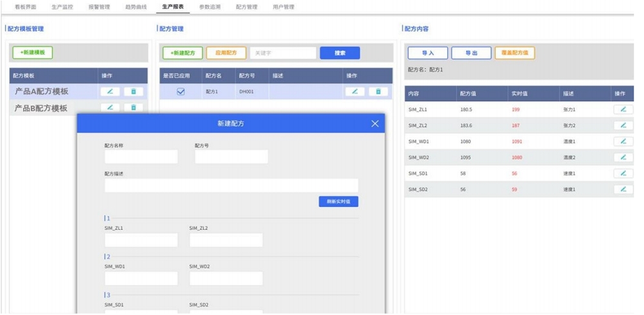The height and width of the screenshot is (315, 644).
Task: Click the 新建模板 button
Action: 32,53
